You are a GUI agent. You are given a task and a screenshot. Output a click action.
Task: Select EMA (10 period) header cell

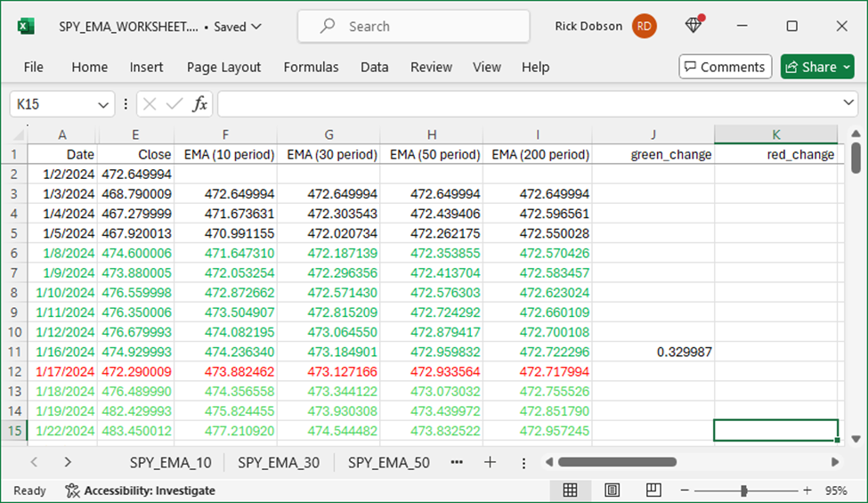coord(226,154)
